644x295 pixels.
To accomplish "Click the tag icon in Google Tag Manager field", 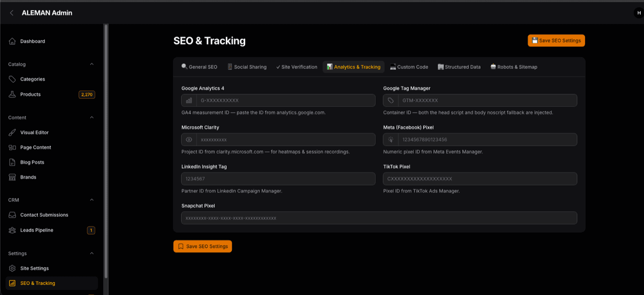I will pyautogui.click(x=391, y=100).
